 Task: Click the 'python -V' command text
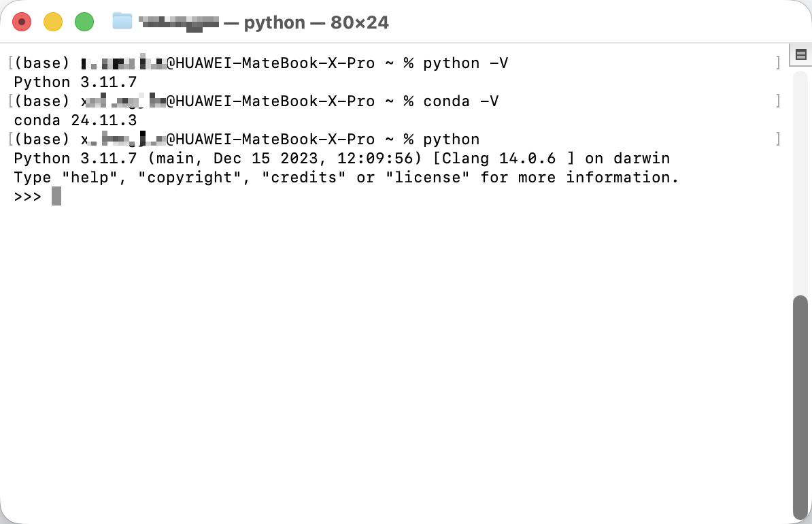pos(466,63)
